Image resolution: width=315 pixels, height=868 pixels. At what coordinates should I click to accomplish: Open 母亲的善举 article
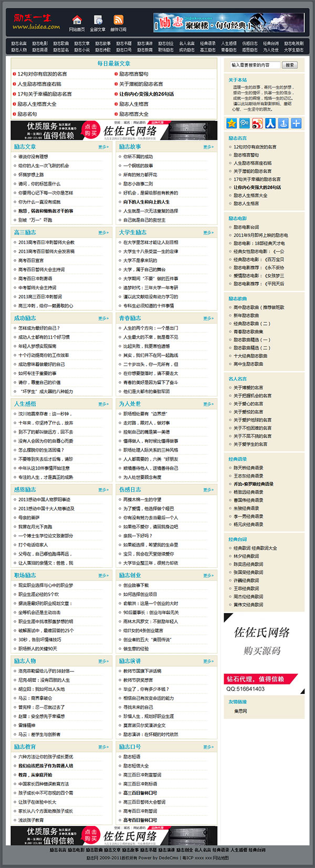[x=29, y=518]
